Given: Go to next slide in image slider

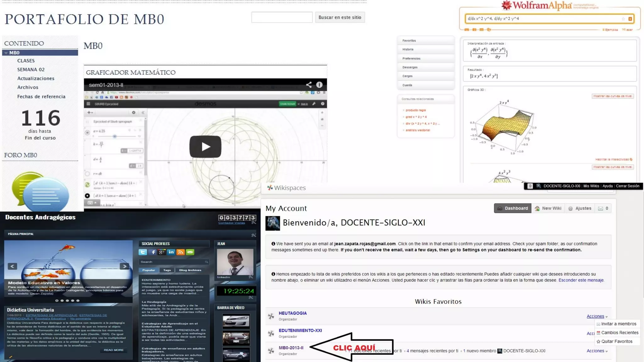Looking at the screenshot, I should (124, 266).
